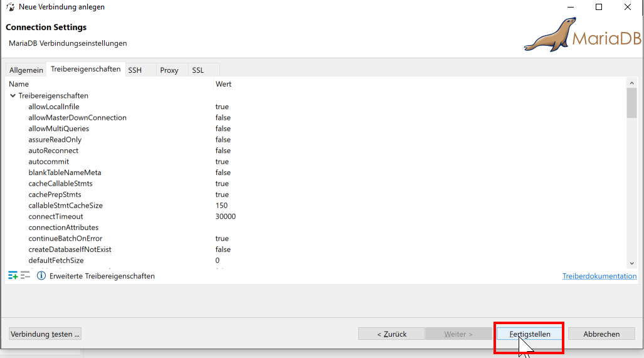Screen dimensions: 644x358
Task: Open the SSH tab
Action: [x=135, y=70]
